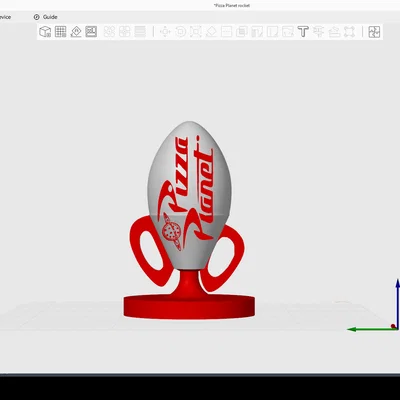Click the Split to objects icon

tap(109, 32)
